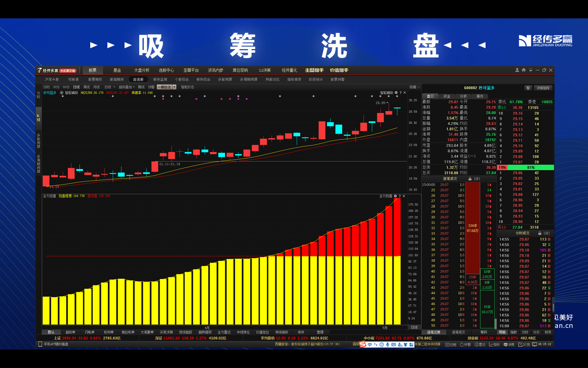Open help for the 主力控盘 indicator
This screenshot has height=368, width=588.
(400, 196)
